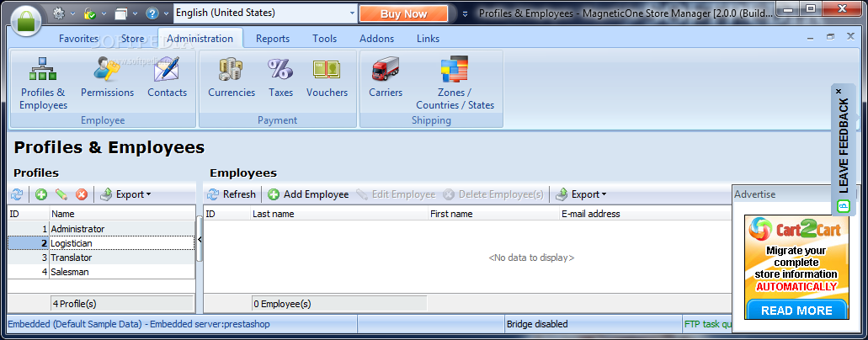Image resolution: width=868 pixels, height=340 pixels.
Task: Minimize the ribbon using the small dash button
Action: click(811, 37)
